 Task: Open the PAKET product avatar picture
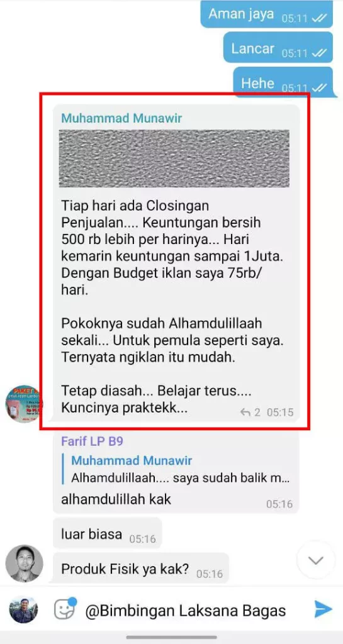(25, 404)
